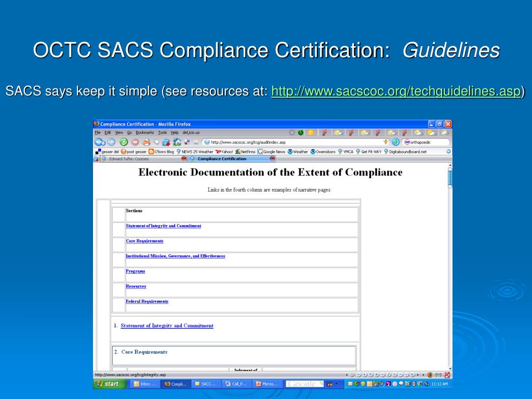Viewport: 532px width, 399px height.
Task: Open the NEWS 25 Weather bookmark
Action: [195, 152]
